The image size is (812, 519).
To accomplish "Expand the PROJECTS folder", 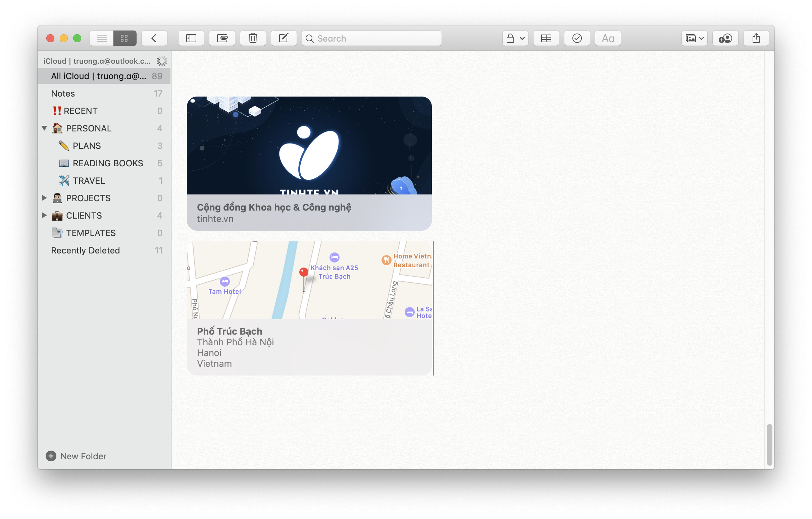I will [44, 198].
